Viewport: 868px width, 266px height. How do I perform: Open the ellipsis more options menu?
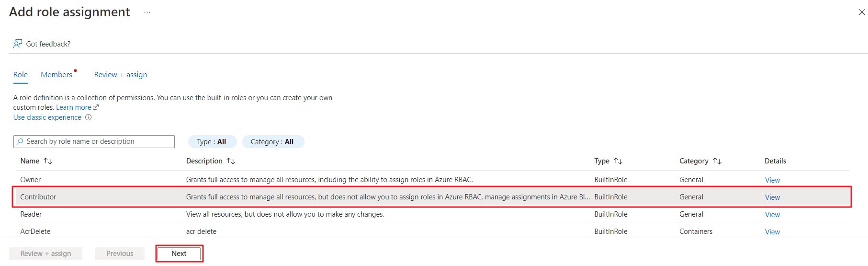pyautogui.click(x=147, y=12)
